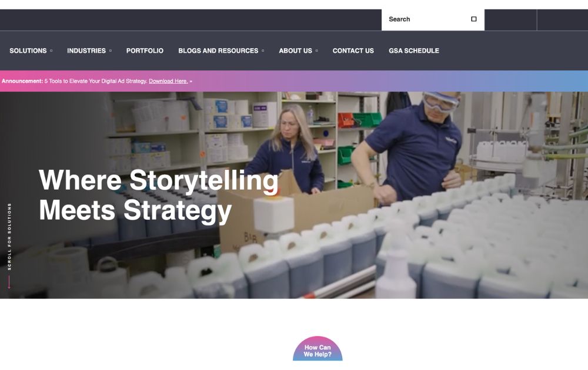Click the Announcement label in the gradient banner
This screenshot has width=588, height=370.
pyautogui.click(x=22, y=81)
